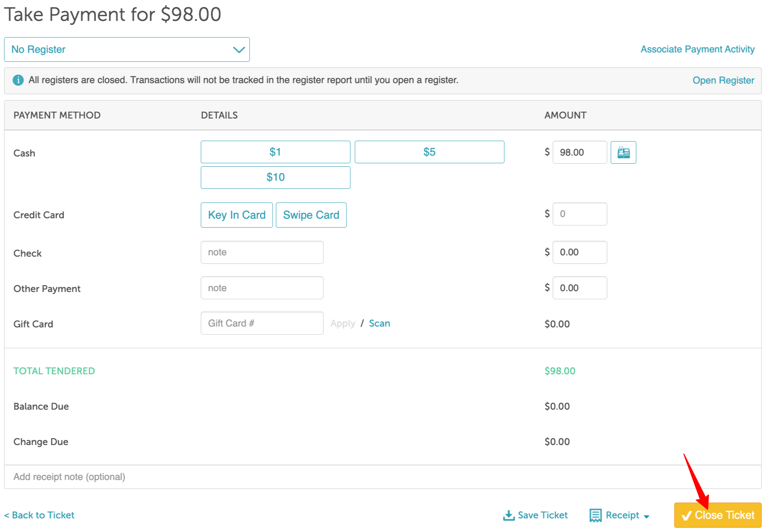The image size is (767, 532).
Task: Expand the Receipt options caret
Action: [646, 517]
